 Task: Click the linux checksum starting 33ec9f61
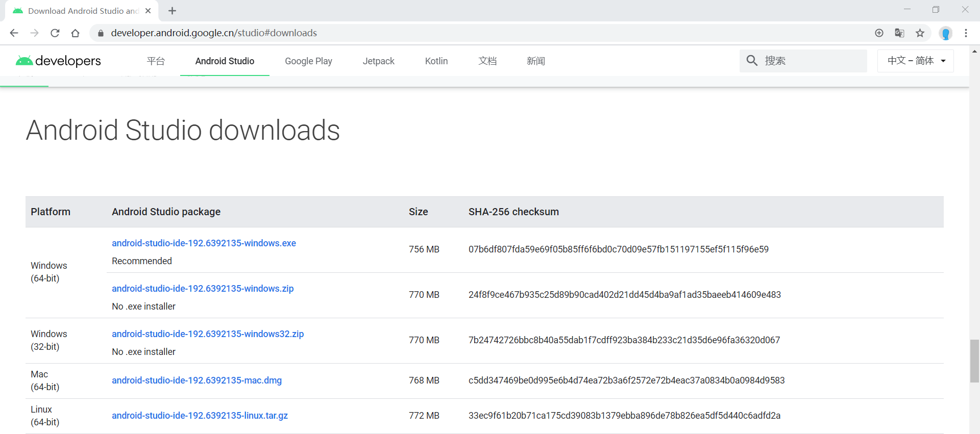pos(624,416)
